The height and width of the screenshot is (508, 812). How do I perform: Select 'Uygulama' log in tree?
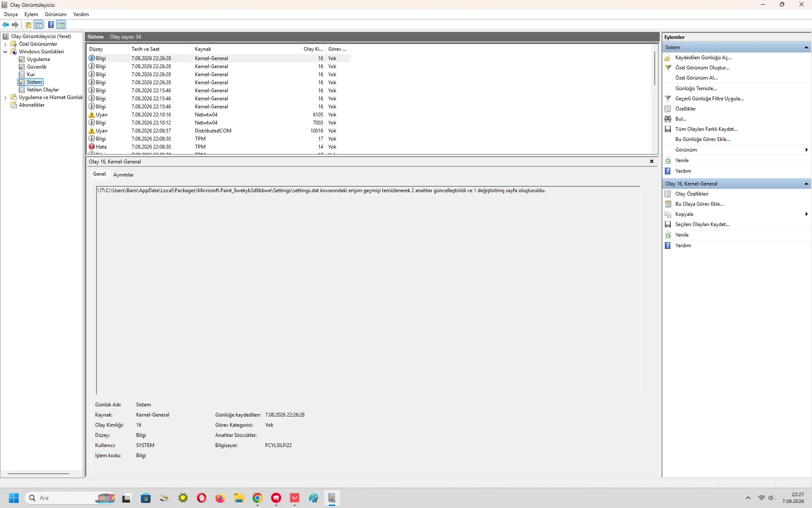(x=38, y=59)
